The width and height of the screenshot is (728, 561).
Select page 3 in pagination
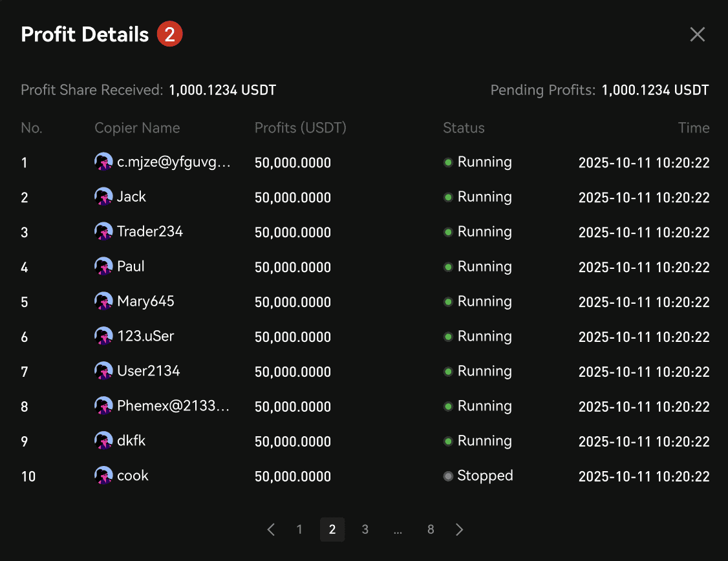365,530
